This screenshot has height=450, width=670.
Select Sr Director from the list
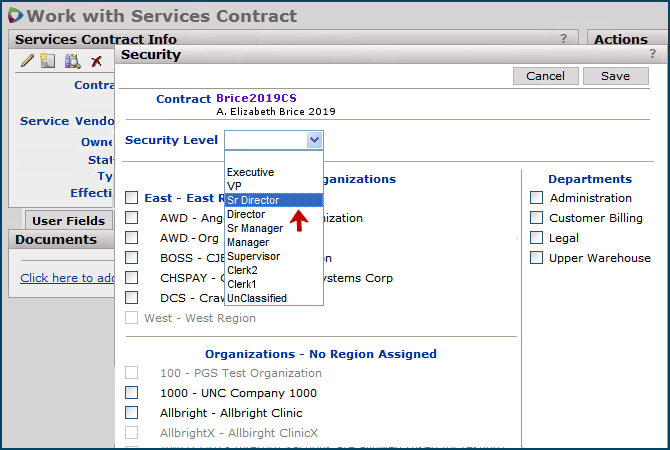pos(253,200)
